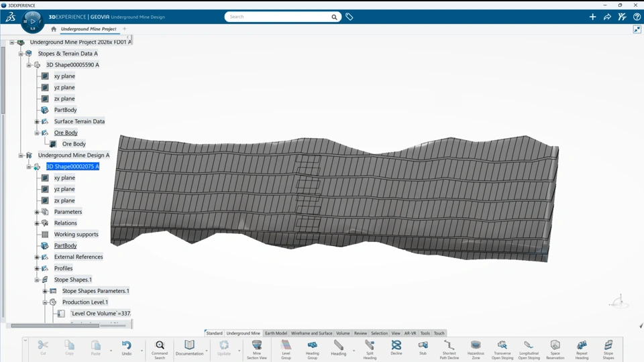This screenshot has width=644, height=362.
Task: Select the Hazardous Zone tool
Action: (476, 350)
